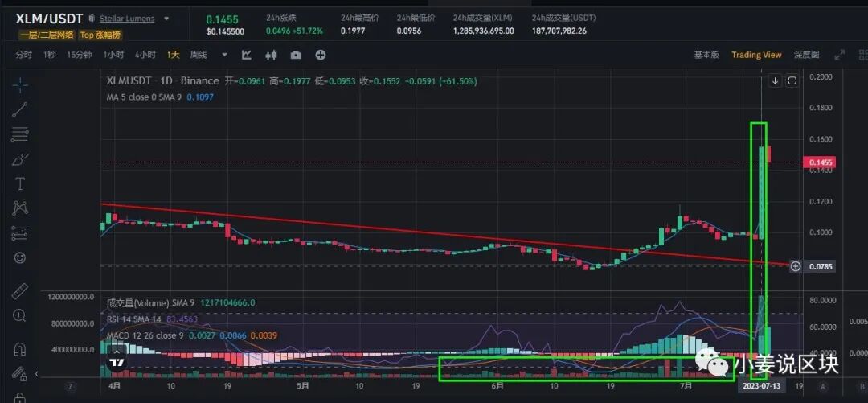The width and height of the screenshot is (868, 403).
Task: Click the plus marker beside 0.0785
Action: [x=796, y=266]
